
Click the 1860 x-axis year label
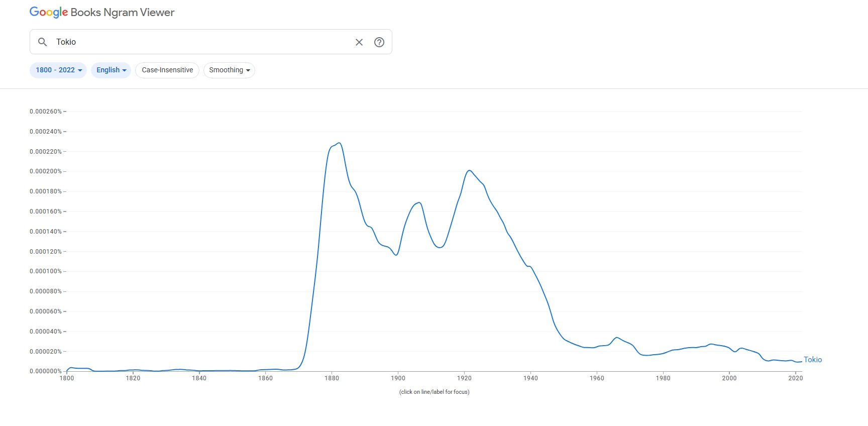266,378
